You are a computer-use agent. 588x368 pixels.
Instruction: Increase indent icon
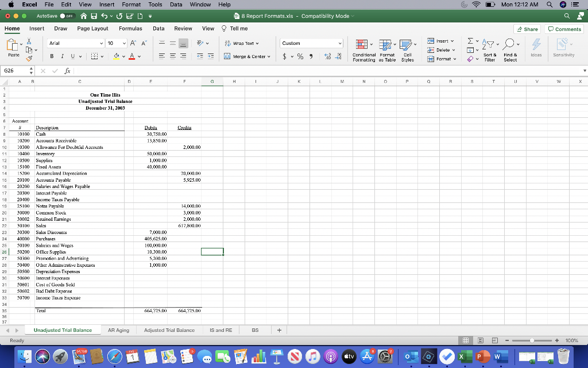211,56
